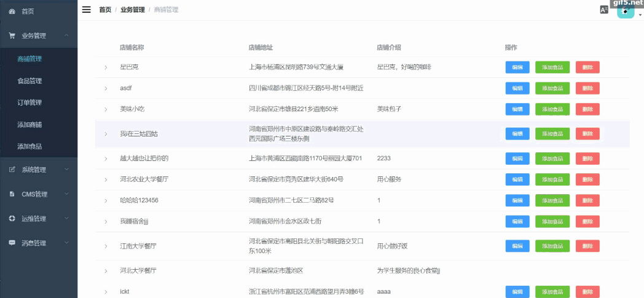Open 首页 in the sidebar
The width and height of the screenshot is (644, 298).
(39, 12)
